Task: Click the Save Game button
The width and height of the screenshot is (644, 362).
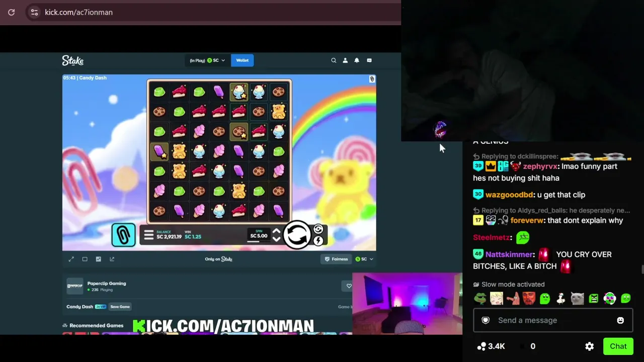Action: click(x=120, y=307)
